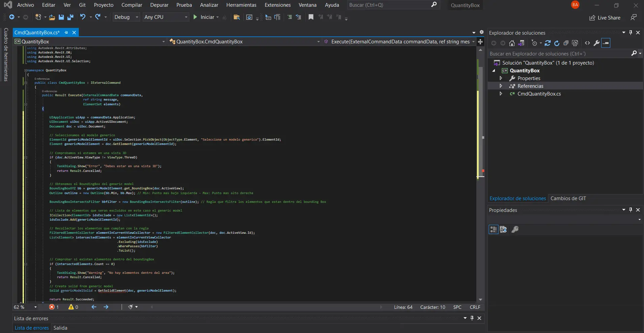This screenshot has width=644, height=333.
Task: Toggle auto-hide pin on Explorador de soluciones
Action: (631, 33)
